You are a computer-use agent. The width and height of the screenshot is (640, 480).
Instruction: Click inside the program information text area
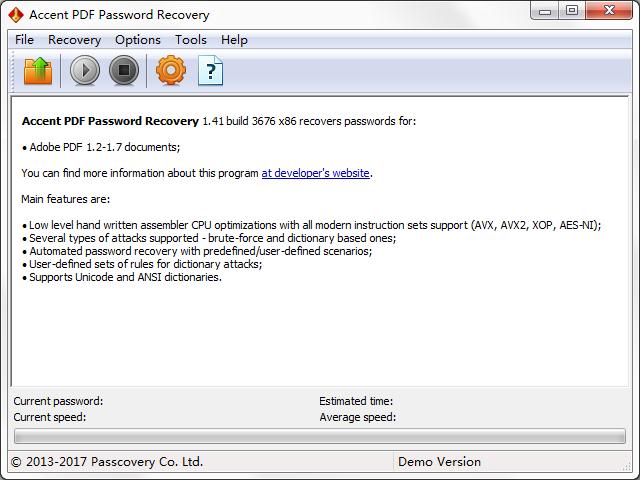[320, 330]
